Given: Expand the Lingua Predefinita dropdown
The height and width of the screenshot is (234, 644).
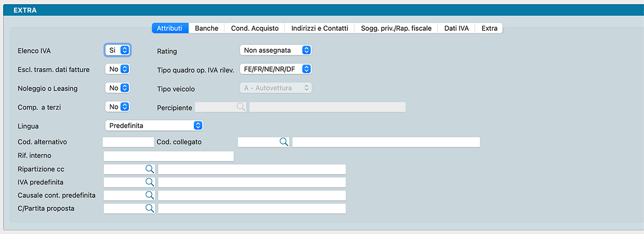Looking at the screenshot, I should coord(154,126).
